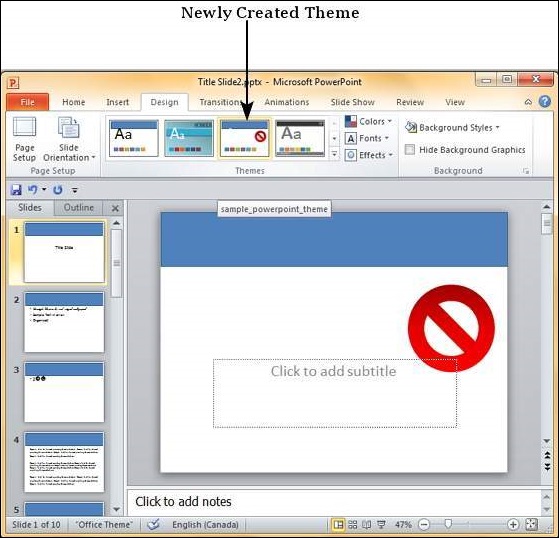The height and width of the screenshot is (538, 559).
Task: Open Background Styles dropdown
Action: click(452, 127)
